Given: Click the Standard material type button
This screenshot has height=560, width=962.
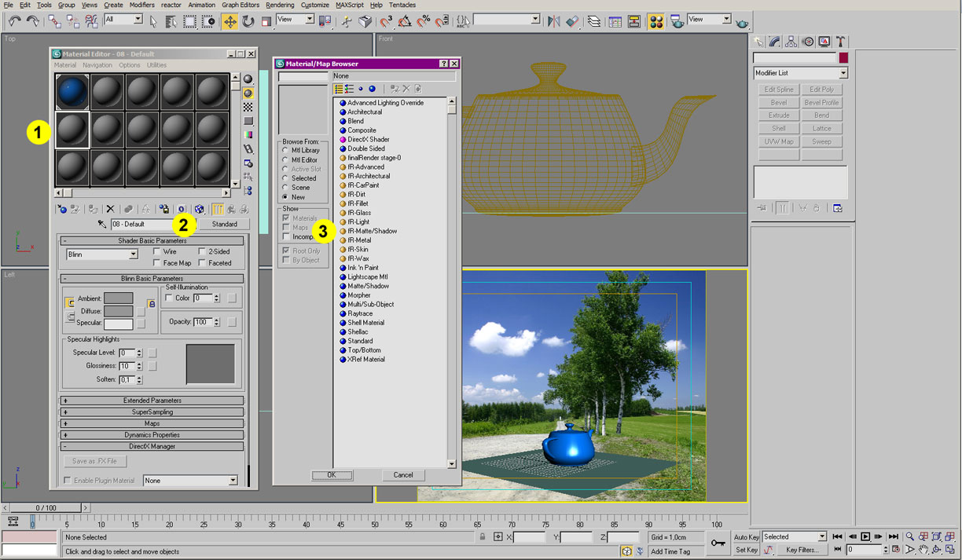Looking at the screenshot, I should (x=224, y=225).
